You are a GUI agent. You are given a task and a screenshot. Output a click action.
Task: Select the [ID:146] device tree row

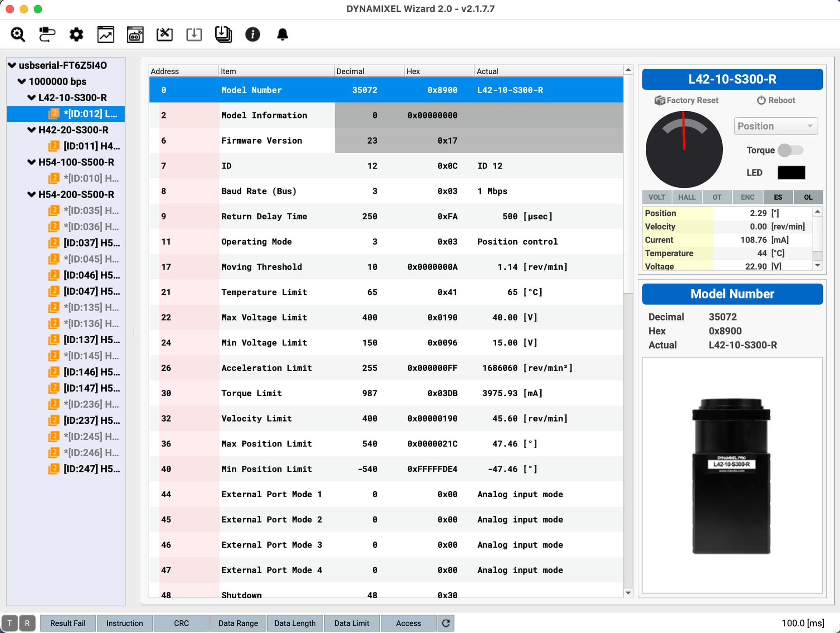[x=66, y=372]
